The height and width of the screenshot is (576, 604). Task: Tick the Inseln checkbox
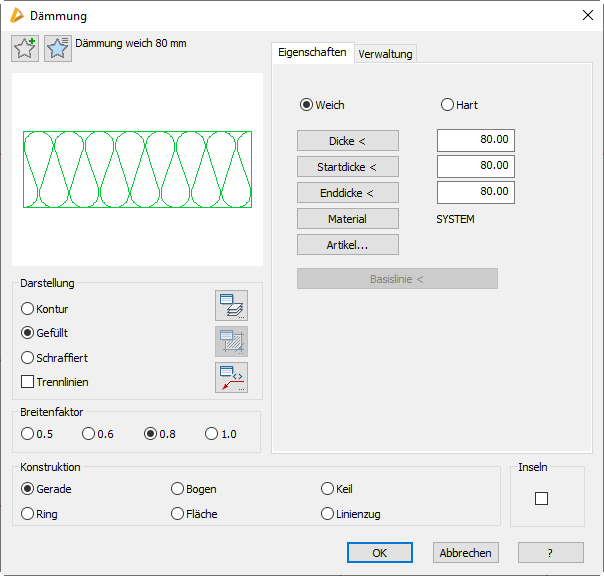coord(541,499)
